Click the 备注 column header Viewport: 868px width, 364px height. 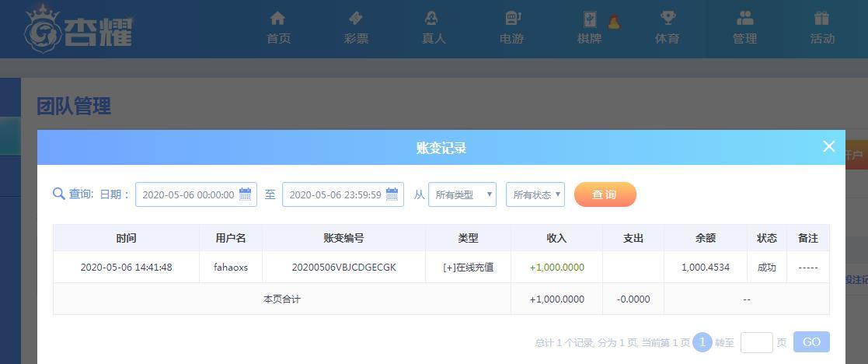click(808, 238)
